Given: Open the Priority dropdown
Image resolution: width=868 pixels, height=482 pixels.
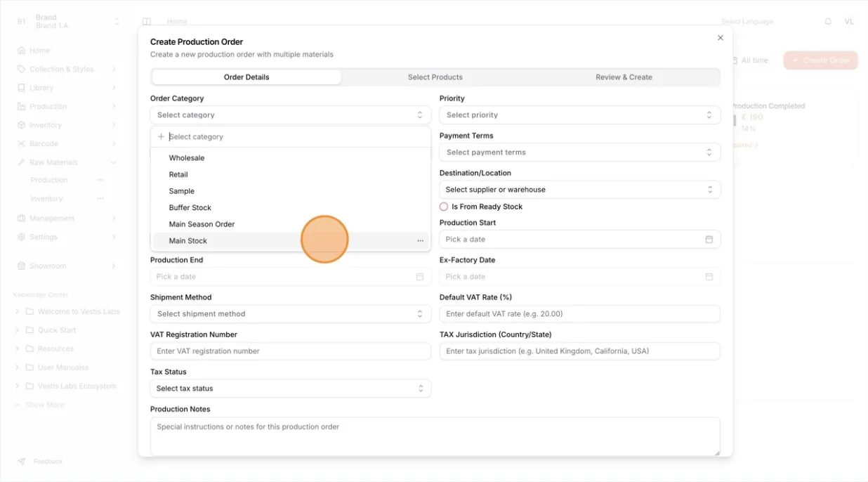Looking at the screenshot, I should tap(580, 115).
